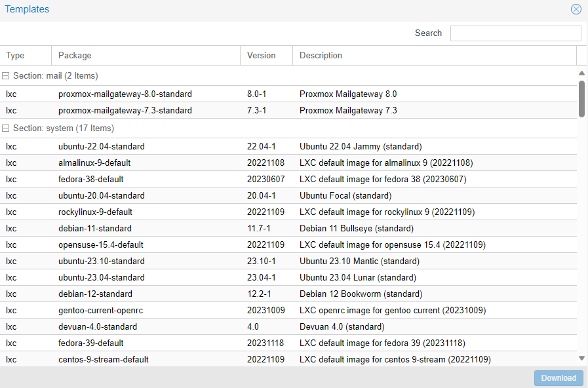
Task: Select the proxmox-mailgateway-8.0-standard template
Action: [125, 94]
